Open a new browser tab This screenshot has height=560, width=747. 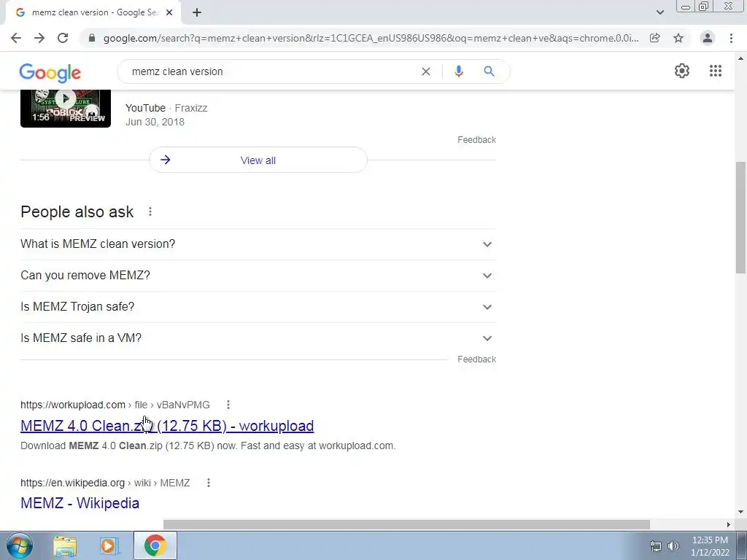[x=197, y=12]
